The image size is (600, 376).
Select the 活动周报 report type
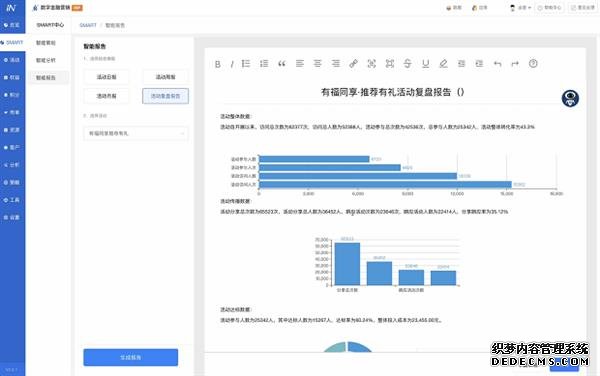(x=165, y=77)
